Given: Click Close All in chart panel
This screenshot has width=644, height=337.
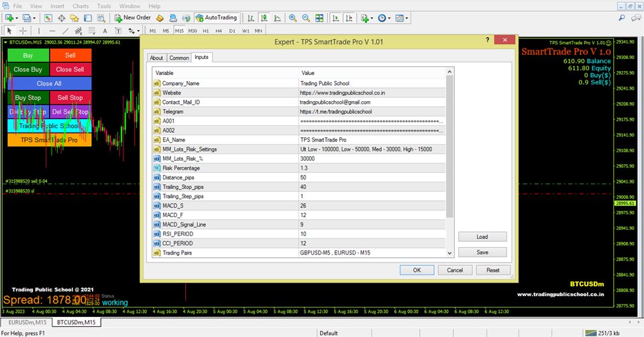Looking at the screenshot, I should pyautogui.click(x=49, y=83).
